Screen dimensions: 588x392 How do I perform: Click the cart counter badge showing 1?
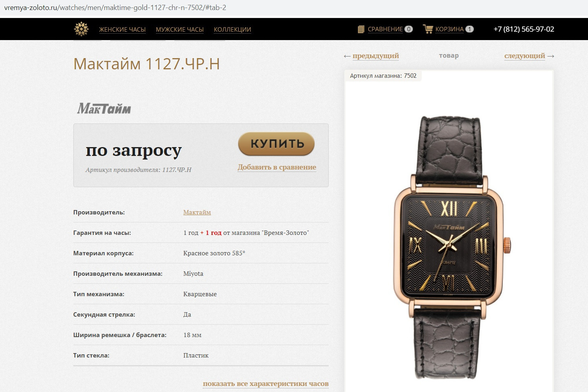click(469, 29)
